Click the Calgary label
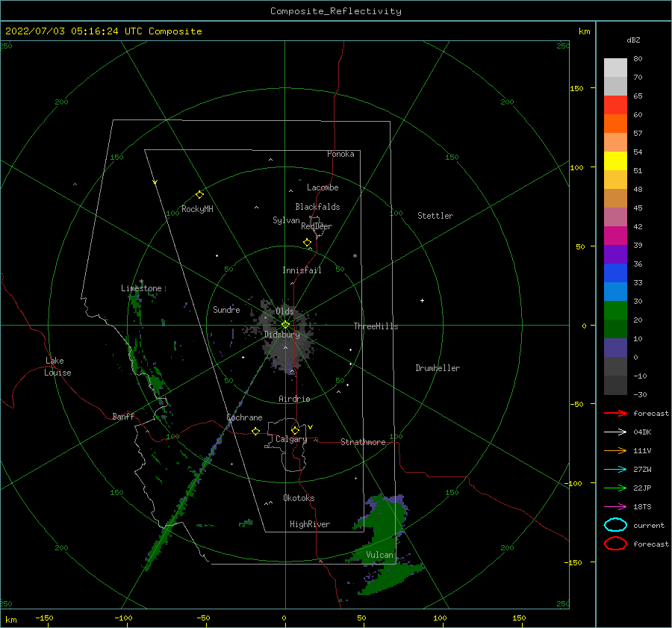This screenshot has width=672, height=628. pos(291,439)
